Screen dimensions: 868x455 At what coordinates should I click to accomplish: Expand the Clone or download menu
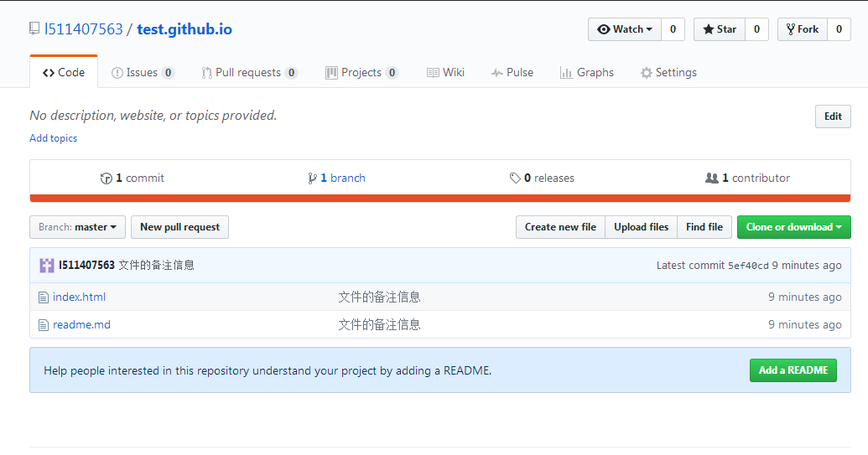click(x=794, y=227)
